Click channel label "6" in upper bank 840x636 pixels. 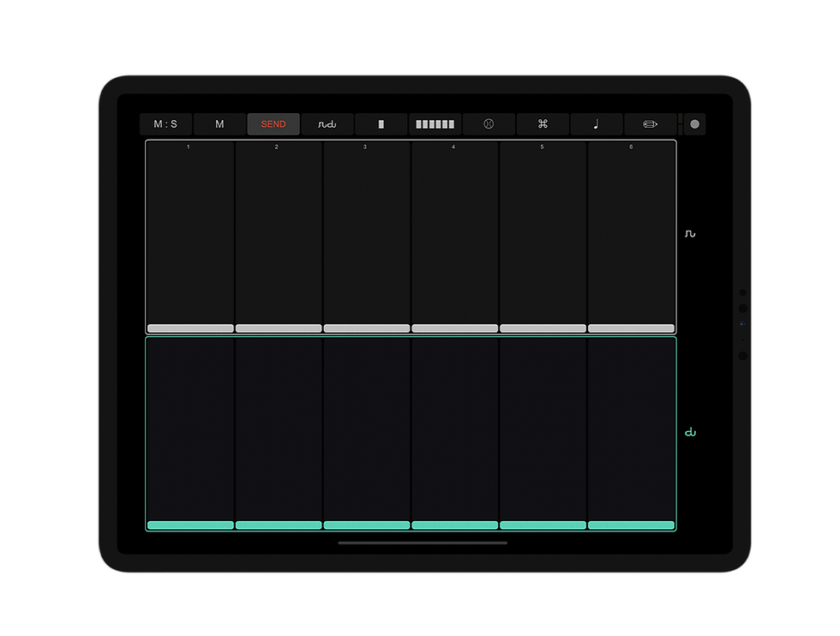(x=631, y=147)
